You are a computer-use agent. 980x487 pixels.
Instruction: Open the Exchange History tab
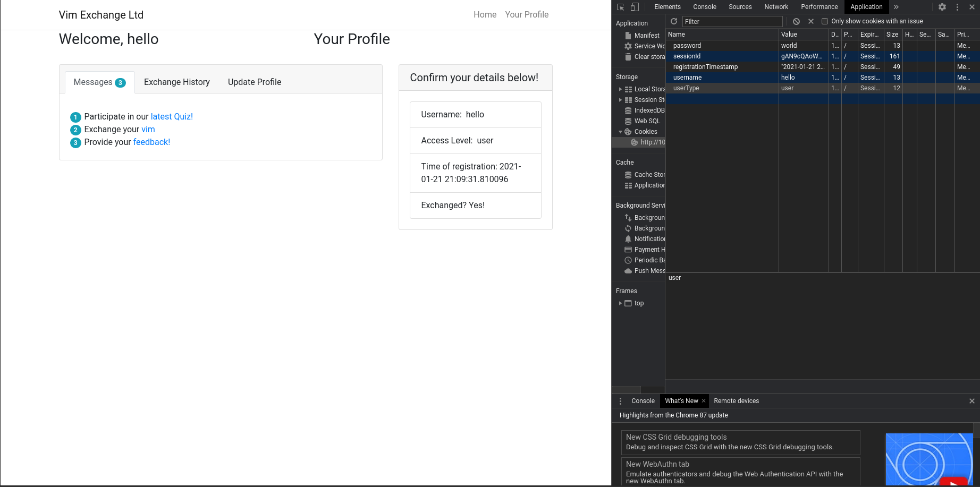click(176, 82)
